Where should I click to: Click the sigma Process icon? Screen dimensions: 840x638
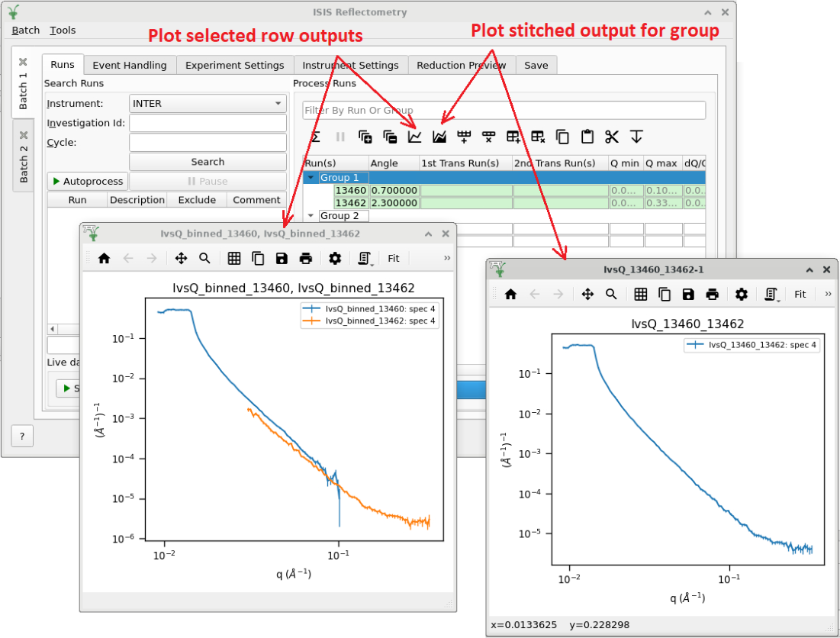point(315,137)
